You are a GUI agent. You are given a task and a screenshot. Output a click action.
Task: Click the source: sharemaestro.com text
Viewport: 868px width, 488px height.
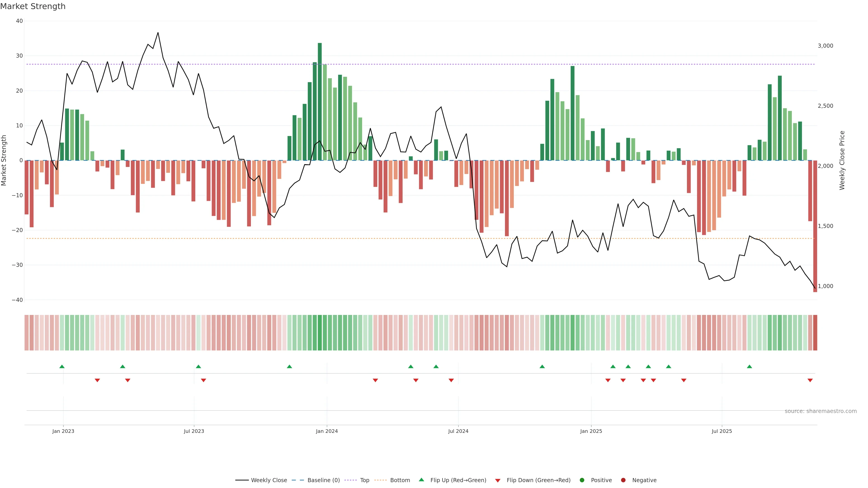pyautogui.click(x=821, y=411)
